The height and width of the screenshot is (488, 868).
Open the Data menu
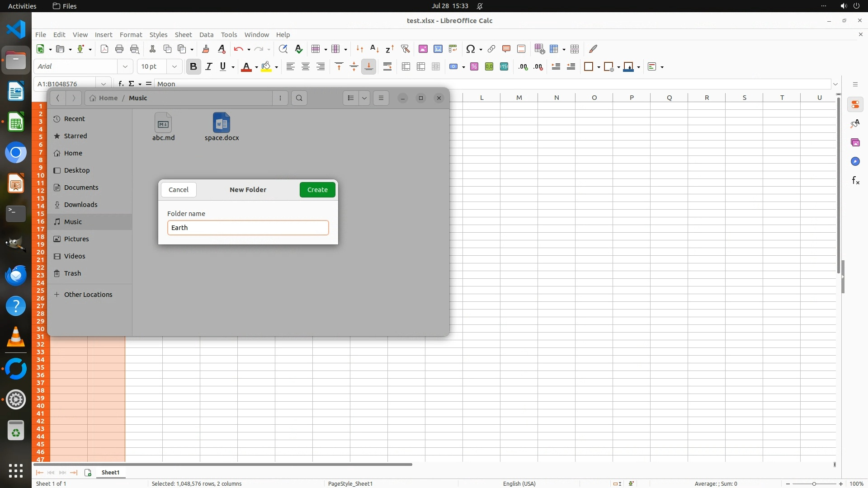(x=206, y=35)
